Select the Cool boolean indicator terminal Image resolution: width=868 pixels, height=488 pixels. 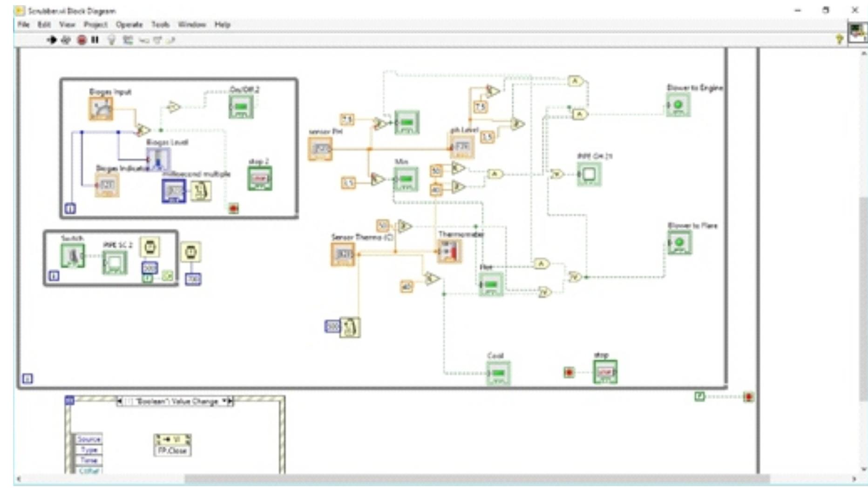click(x=498, y=373)
